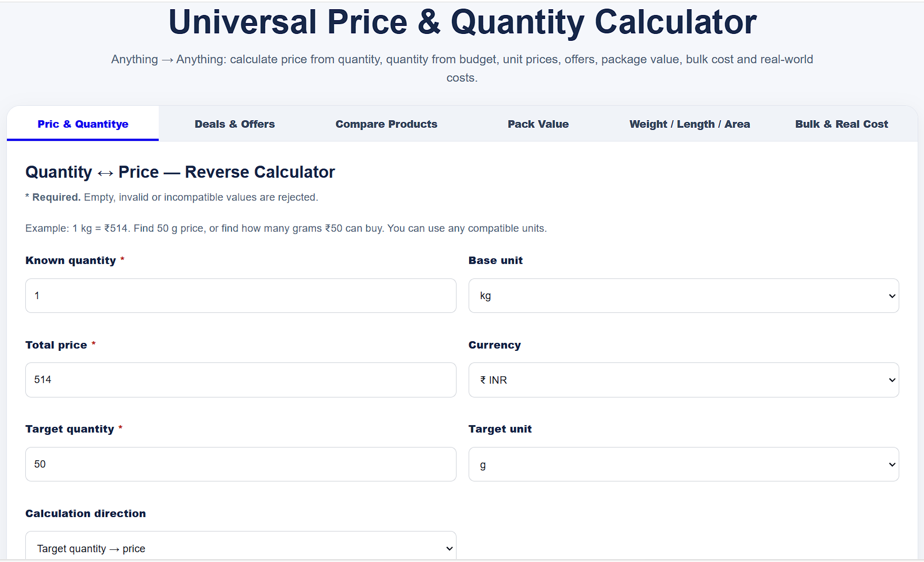Viewport: 924px width, 562px height.
Task: Open the Compare Products tab
Action: point(386,124)
